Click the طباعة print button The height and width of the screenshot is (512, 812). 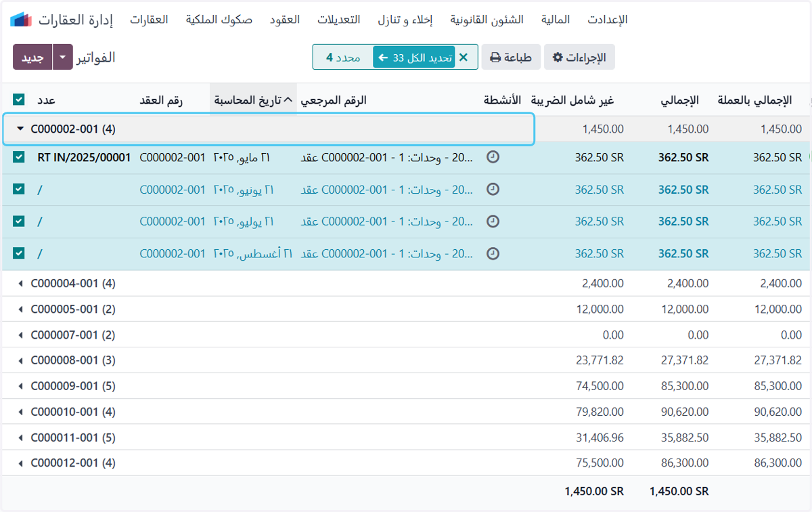[x=511, y=58]
